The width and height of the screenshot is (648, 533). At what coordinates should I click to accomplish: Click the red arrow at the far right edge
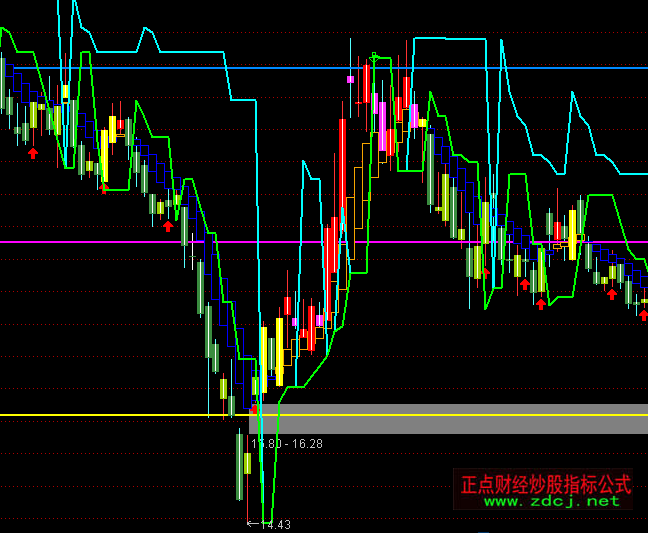pos(643,315)
